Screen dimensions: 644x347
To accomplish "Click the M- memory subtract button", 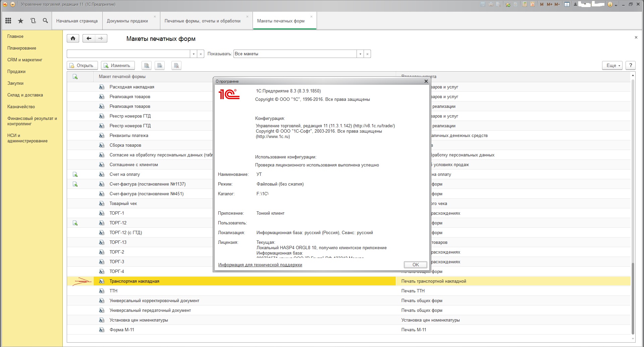I will click(557, 4).
